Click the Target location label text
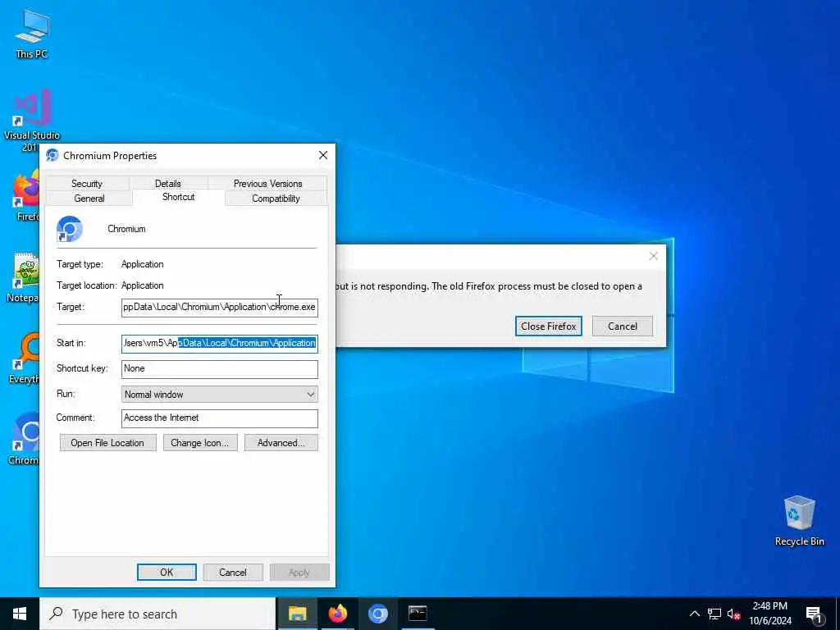840x630 pixels. tap(87, 285)
